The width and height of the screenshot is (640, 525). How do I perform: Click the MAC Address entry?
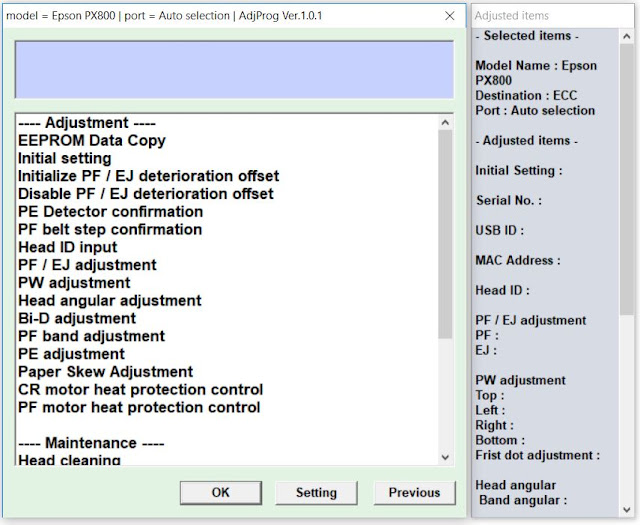coord(518,260)
